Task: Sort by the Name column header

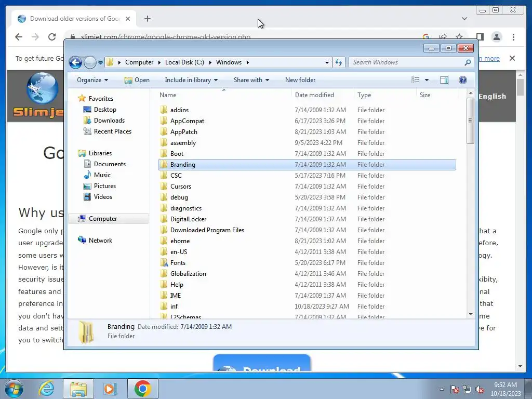Action: (x=224, y=95)
